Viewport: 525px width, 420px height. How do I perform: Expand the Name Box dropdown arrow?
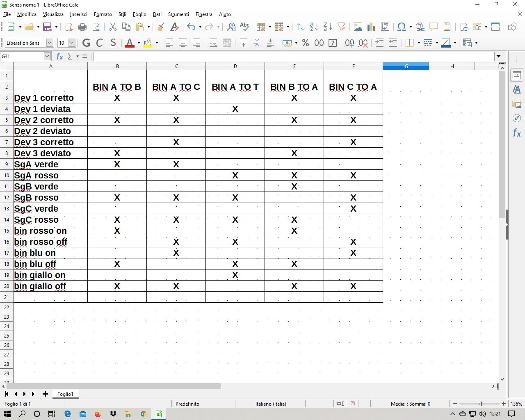[x=47, y=56]
